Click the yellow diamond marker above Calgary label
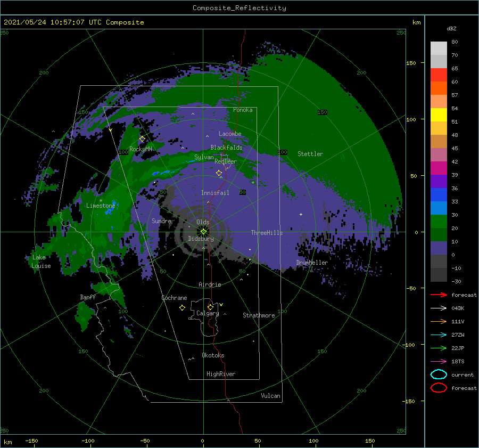 point(210,307)
